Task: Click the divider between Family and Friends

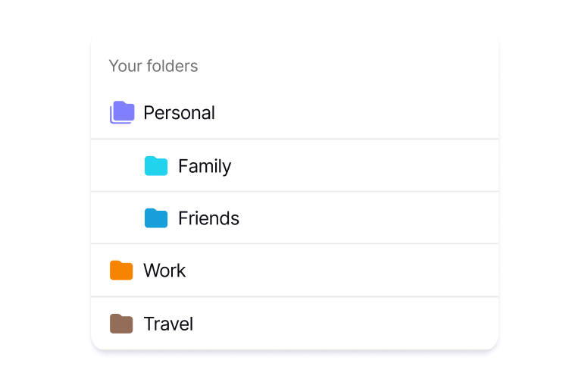Action: click(296, 192)
